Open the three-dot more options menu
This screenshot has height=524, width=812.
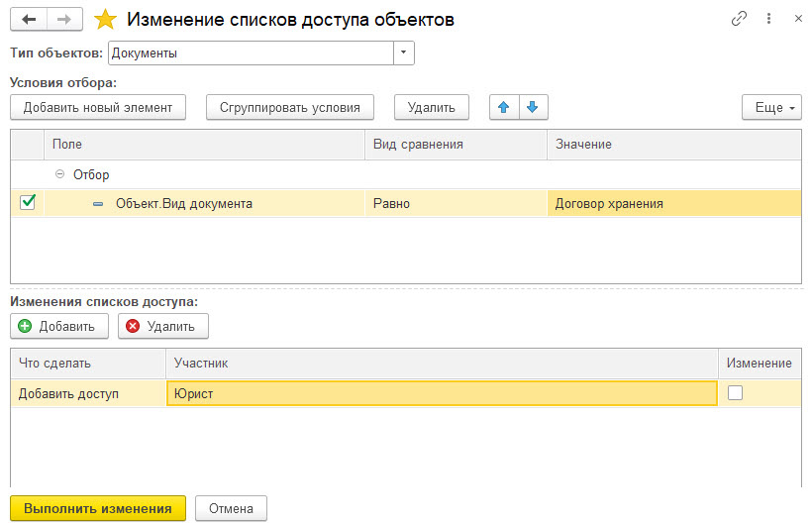point(768,19)
